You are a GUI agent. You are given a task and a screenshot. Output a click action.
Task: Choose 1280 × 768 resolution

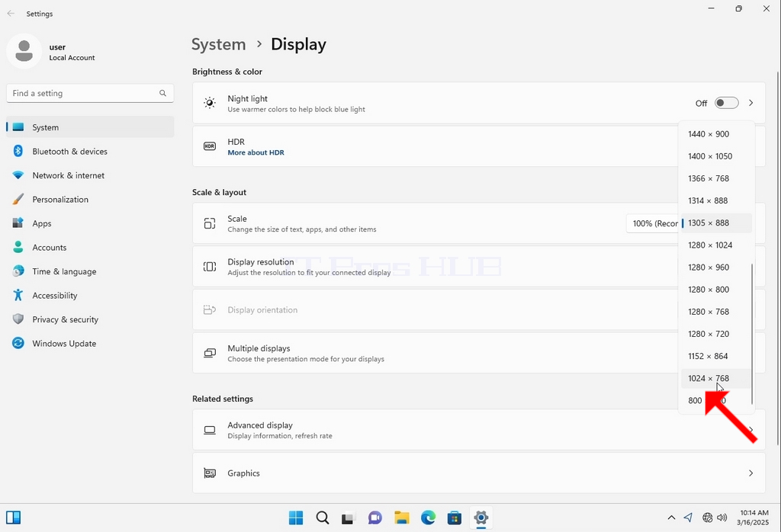coord(716,312)
